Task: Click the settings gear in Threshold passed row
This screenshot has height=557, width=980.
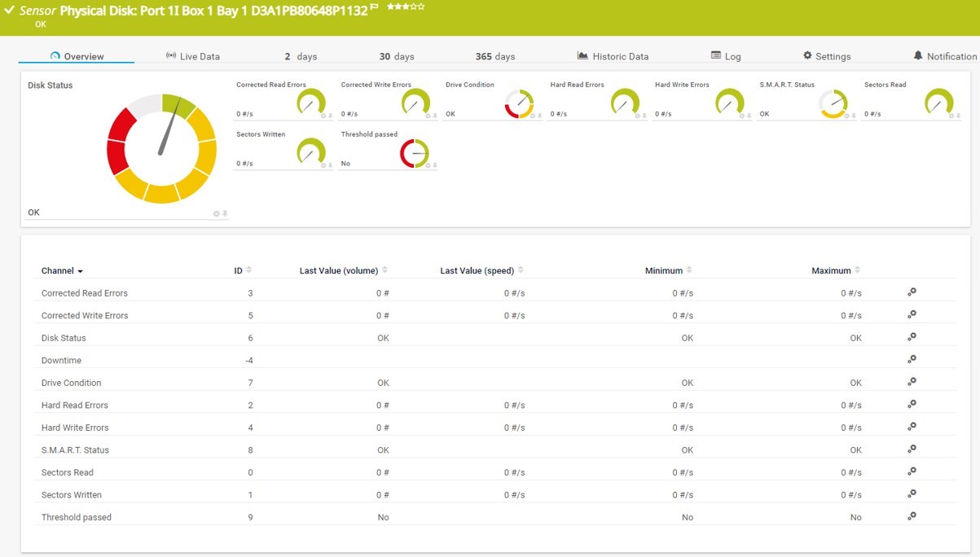Action: 912,515
